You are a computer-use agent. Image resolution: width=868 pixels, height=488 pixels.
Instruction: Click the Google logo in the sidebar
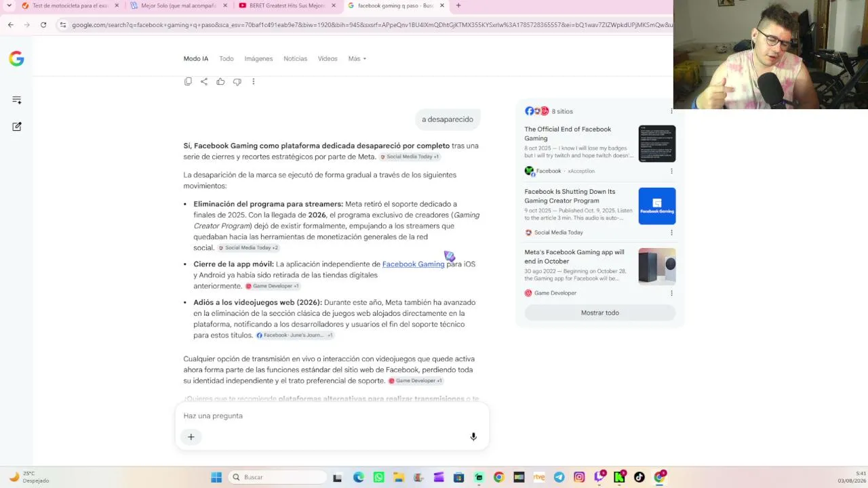16,59
